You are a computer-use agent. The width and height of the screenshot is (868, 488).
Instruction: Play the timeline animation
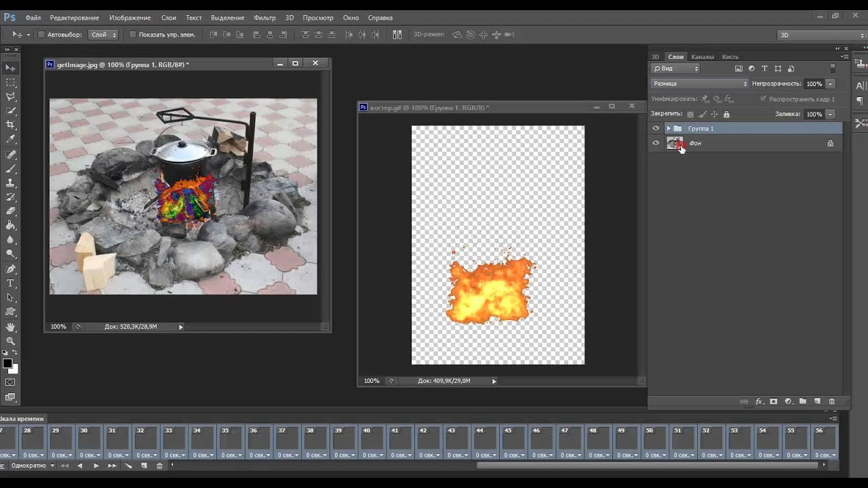coord(96,466)
